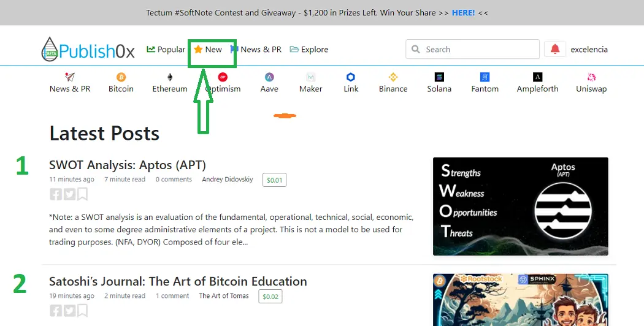Select the Ethereum category icon

(170, 77)
